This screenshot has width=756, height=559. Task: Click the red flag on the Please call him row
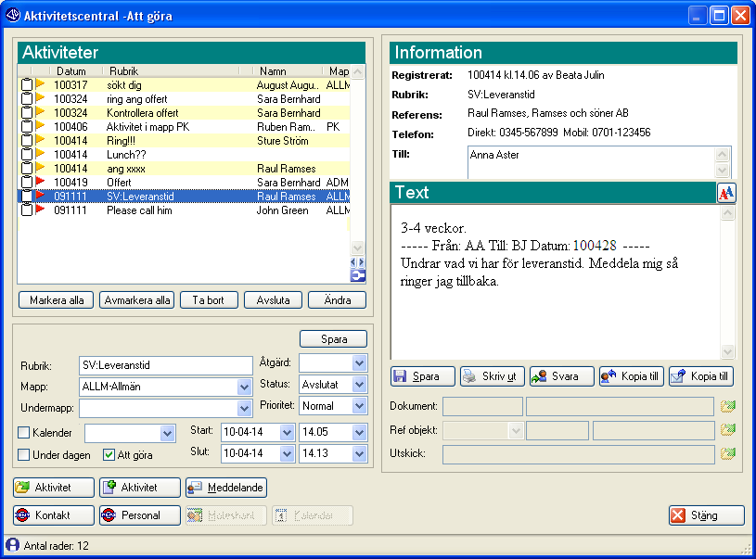click(x=41, y=210)
